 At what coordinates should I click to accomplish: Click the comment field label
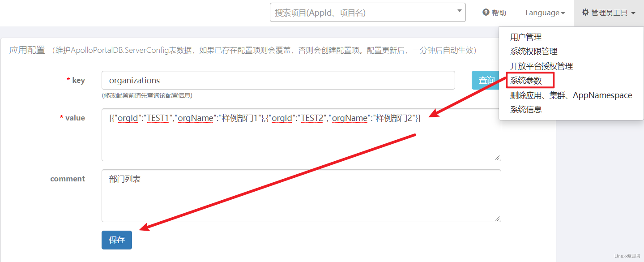68,179
